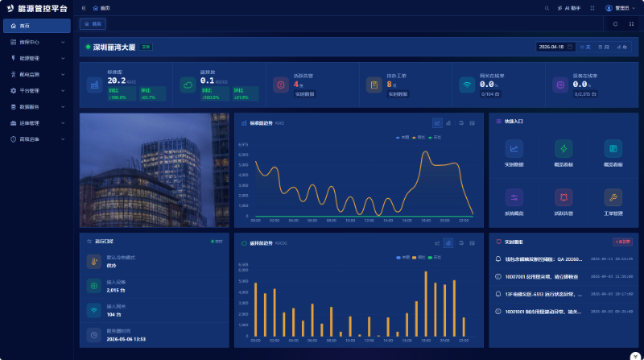The height and width of the screenshot is (360, 644).
Task: Open the wrench 工单管理 quick entry
Action: tap(613, 197)
